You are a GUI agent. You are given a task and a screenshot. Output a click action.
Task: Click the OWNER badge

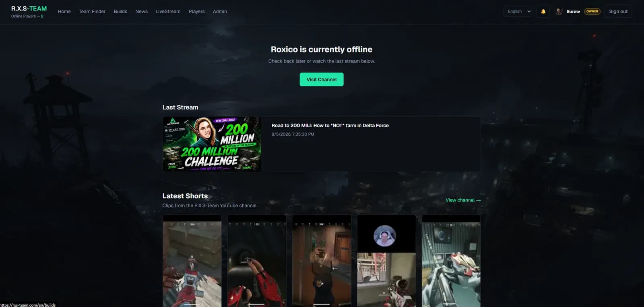[592, 11]
